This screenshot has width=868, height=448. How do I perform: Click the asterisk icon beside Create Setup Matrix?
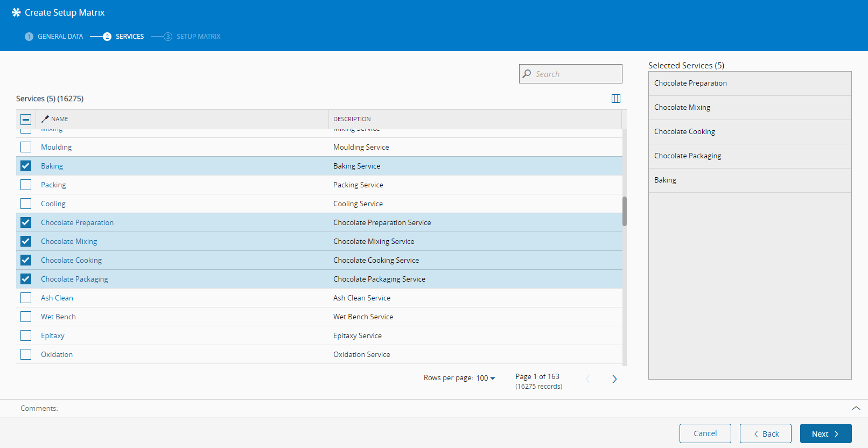[16, 12]
